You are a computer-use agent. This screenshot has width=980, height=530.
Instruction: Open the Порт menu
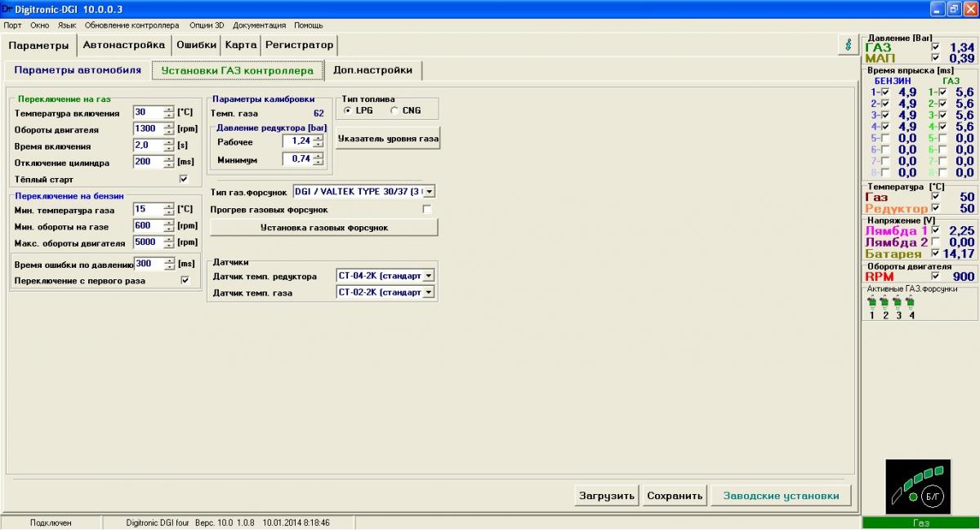(x=13, y=25)
